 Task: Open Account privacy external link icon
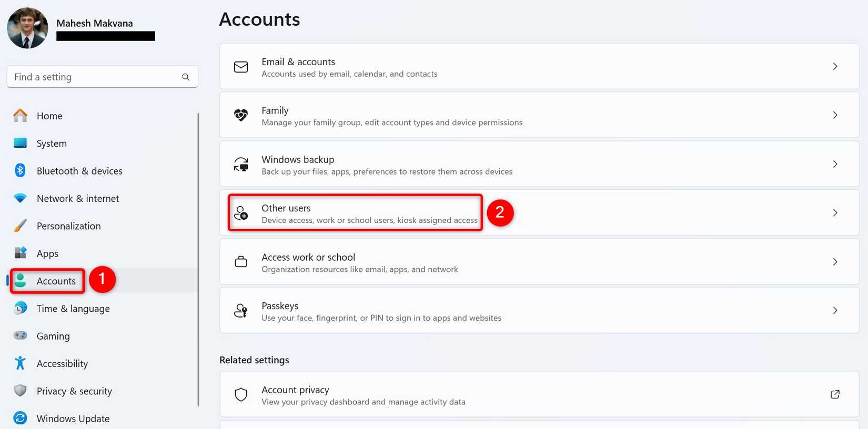point(835,394)
